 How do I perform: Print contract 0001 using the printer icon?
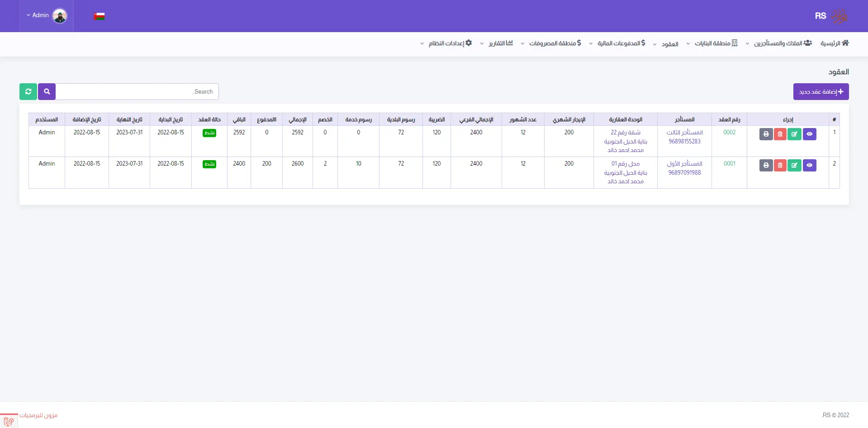tap(766, 166)
